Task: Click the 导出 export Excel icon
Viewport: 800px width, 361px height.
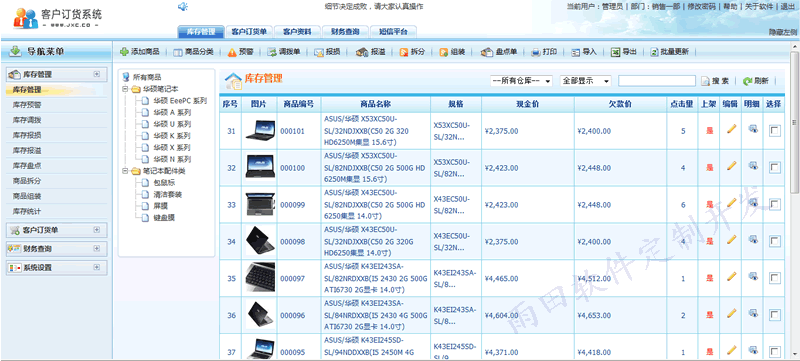Action: tap(616, 52)
